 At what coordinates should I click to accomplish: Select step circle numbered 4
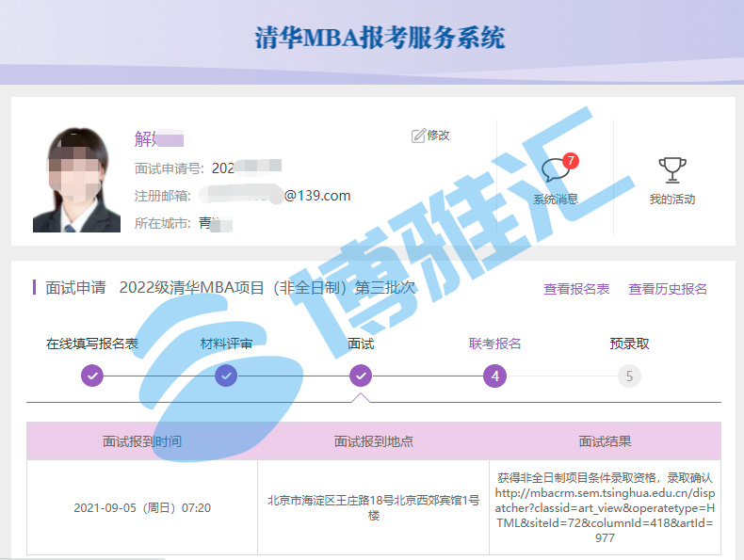pyautogui.click(x=494, y=376)
